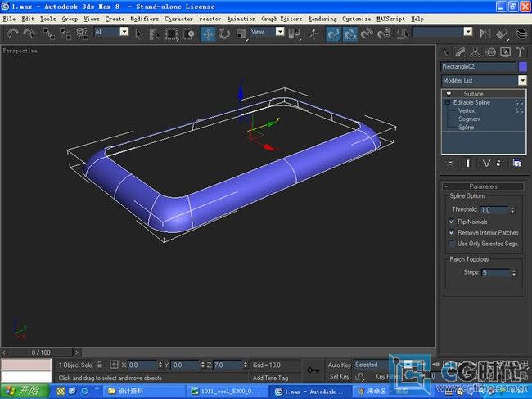Click the Auto Key button

point(339,365)
